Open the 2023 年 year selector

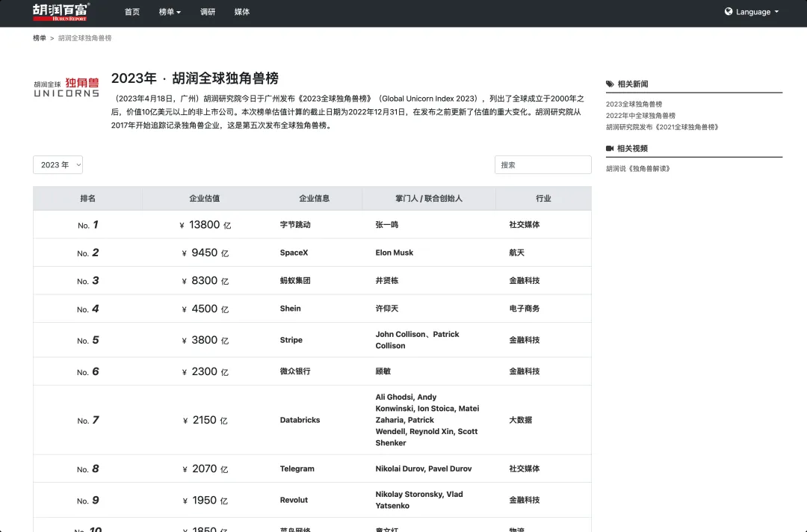[x=58, y=164]
